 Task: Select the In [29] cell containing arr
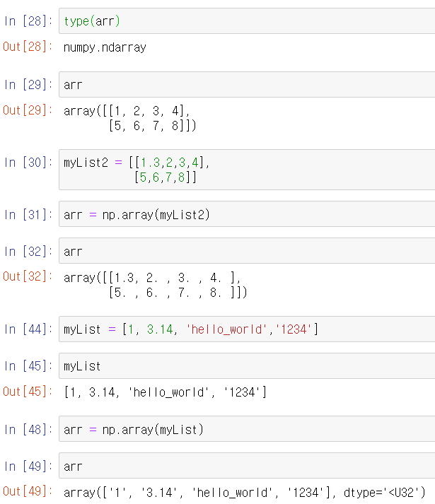[247, 85]
